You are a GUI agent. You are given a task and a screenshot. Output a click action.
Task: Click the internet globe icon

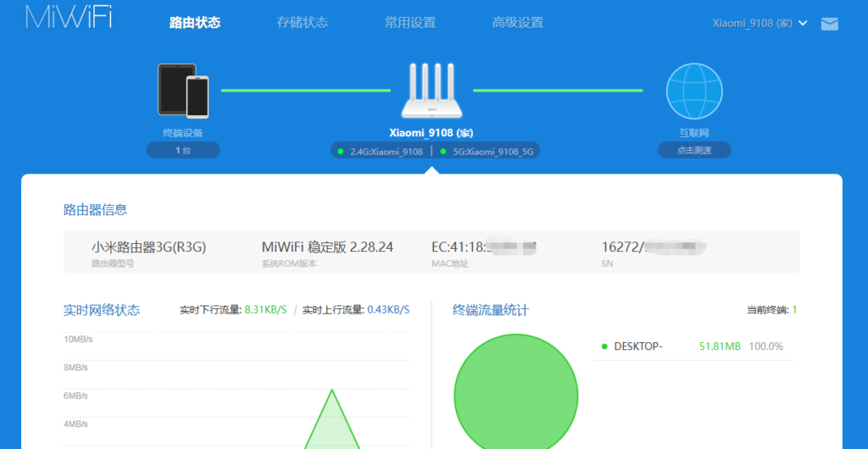pos(694,91)
